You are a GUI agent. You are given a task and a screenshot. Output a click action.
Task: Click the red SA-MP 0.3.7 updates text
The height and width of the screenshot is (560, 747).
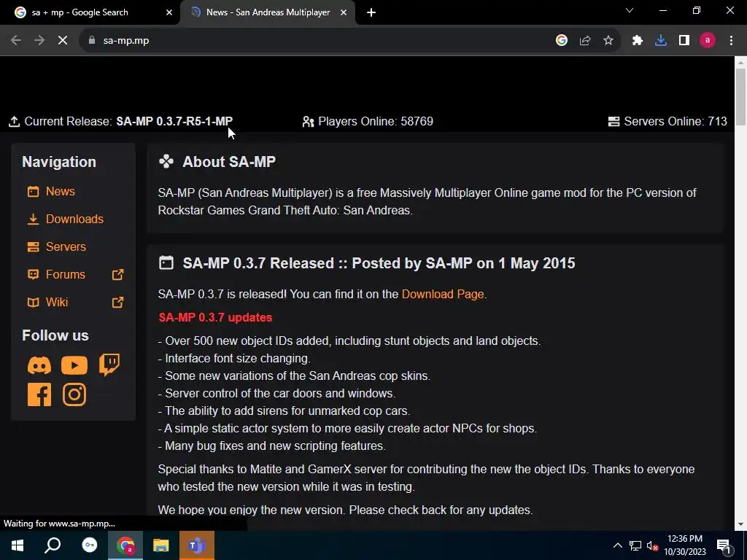coord(215,318)
